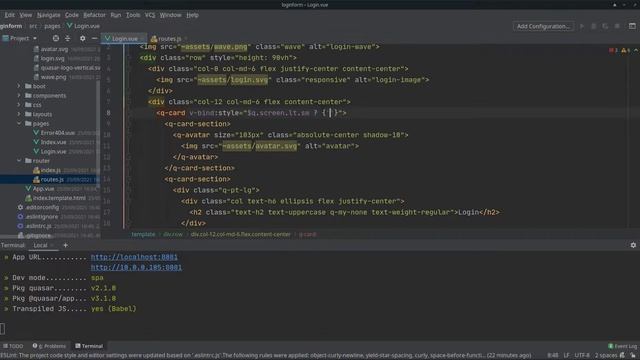Close the Login.vue editor tab
The width and height of the screenshot is (640, 360).
pos(142,39)
